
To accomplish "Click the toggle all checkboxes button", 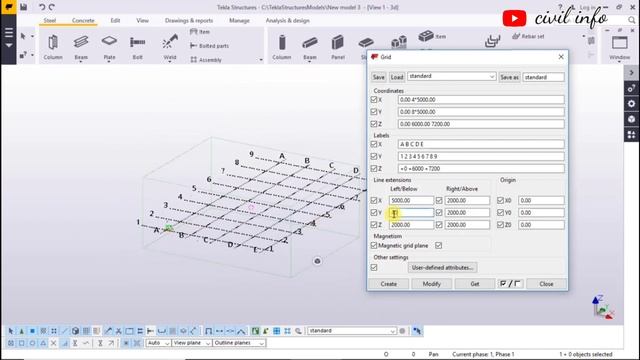I will click(510, 284).
